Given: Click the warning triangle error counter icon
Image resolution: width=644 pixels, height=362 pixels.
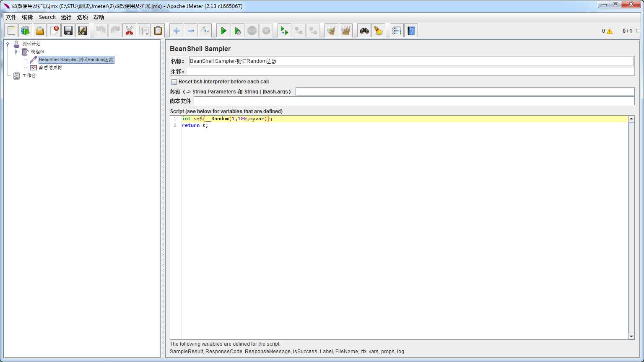Looking at the screenshot, I should point(609,31).
